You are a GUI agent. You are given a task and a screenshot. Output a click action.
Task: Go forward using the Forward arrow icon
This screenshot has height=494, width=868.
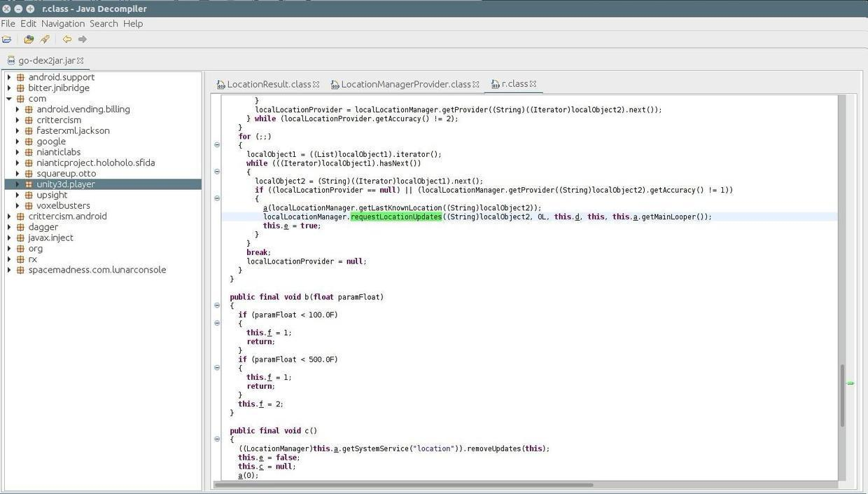coord(83,40)
